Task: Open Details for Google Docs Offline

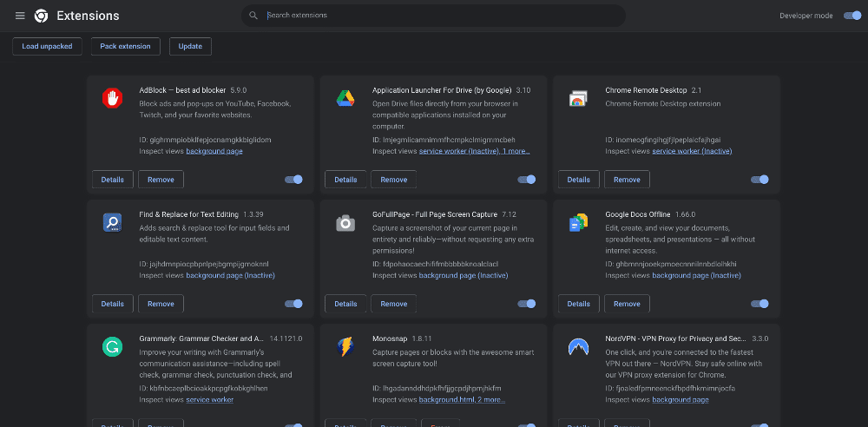Action: point(578,304)
